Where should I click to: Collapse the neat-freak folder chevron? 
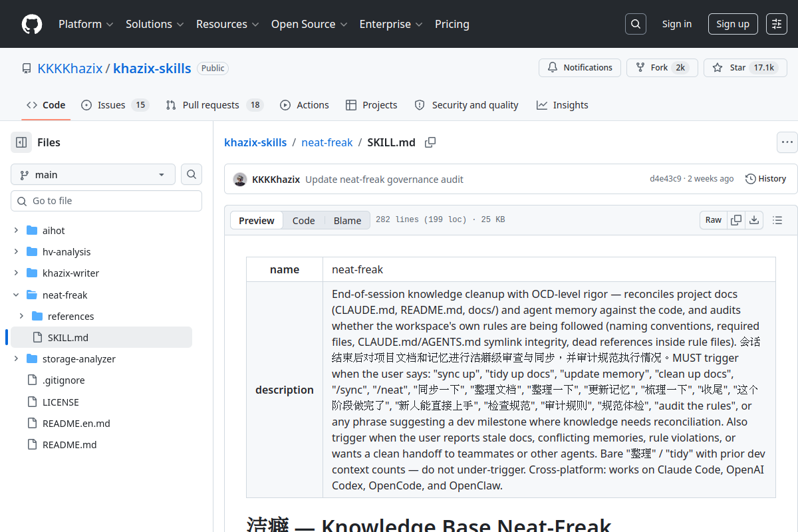click(16, 295)
